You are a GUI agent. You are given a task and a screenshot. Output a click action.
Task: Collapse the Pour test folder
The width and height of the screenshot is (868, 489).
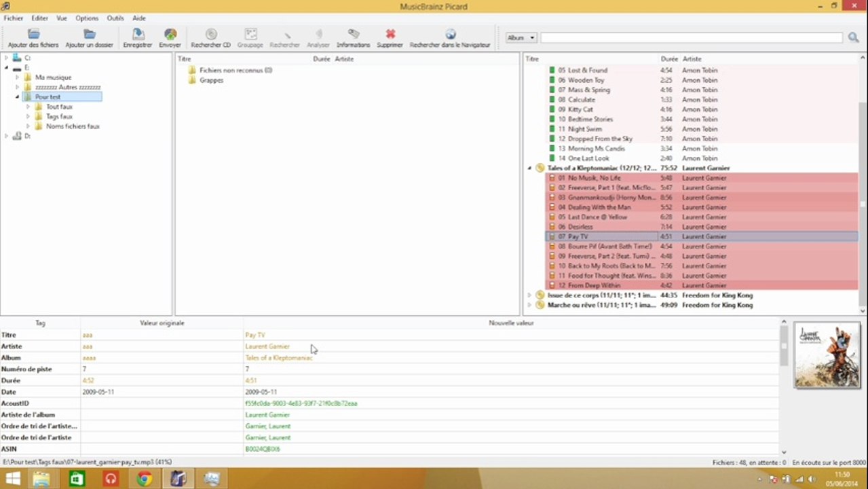[17, 97]
